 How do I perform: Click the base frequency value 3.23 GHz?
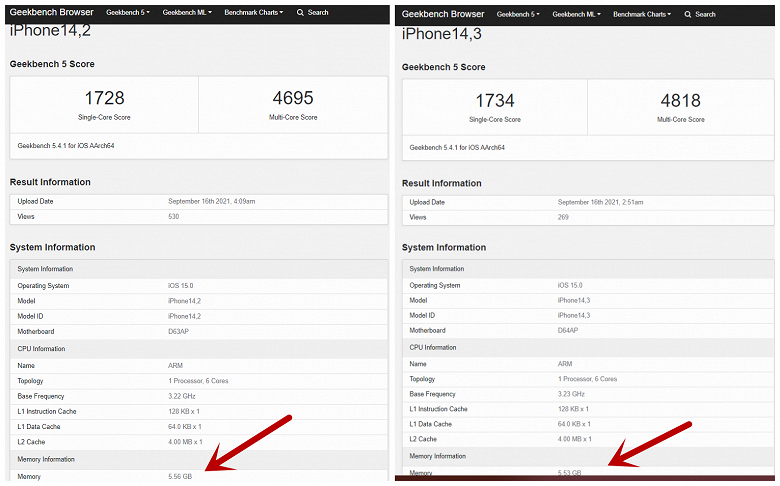click(571, 394)
